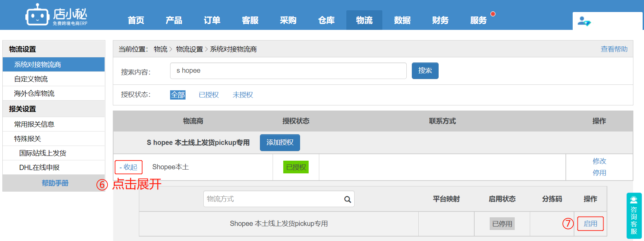The width and height of the screenshot is (644, 241).
Task: Open the 咨询客服 floating widget
Action: [x=634, y=216]
